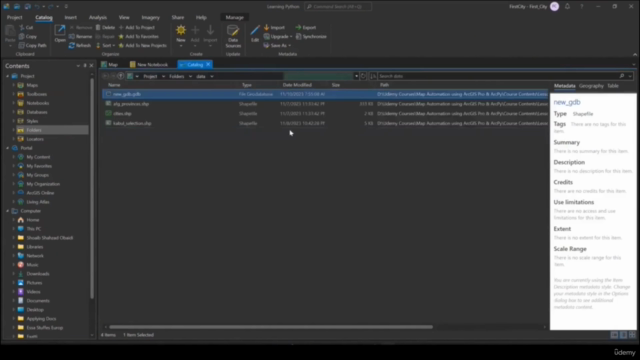Click the save project icon in quick access
Viewport: 640px width, 360px height.
[x=27, y=7]
